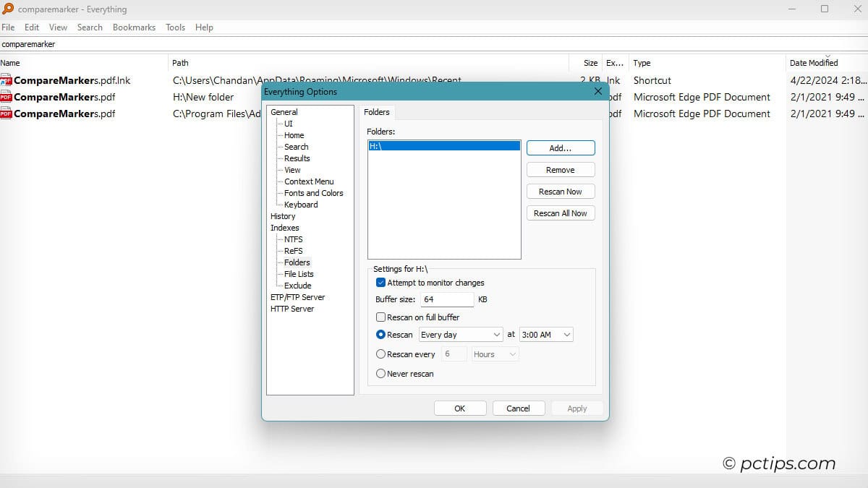Viewport: 868px width, 488px height.
Task: Open the 3:00 AM time dropdown
Action: pos(546,334)
